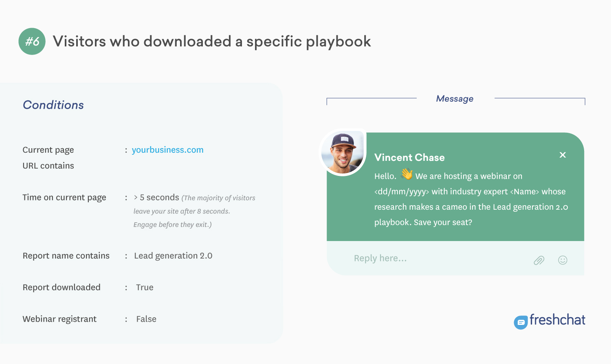Toggle Report downloaded to False
This screenshot has width=611, height=364.
[145, 287]
